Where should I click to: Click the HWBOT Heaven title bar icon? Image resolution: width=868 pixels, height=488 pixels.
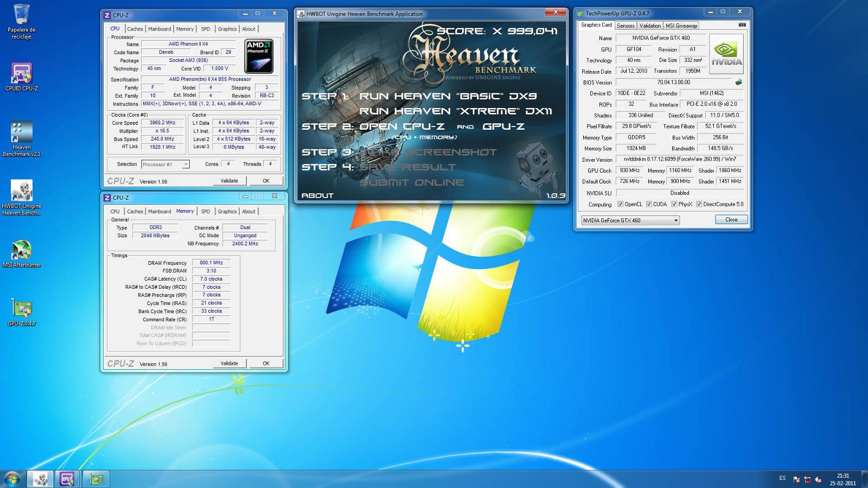(301, 14)
